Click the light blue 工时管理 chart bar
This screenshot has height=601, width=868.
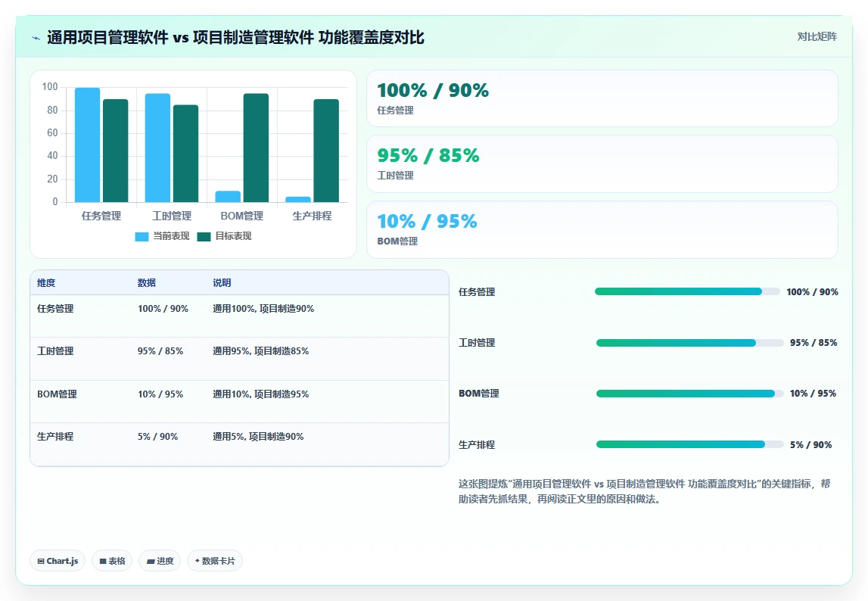click(x=157, y=148)
